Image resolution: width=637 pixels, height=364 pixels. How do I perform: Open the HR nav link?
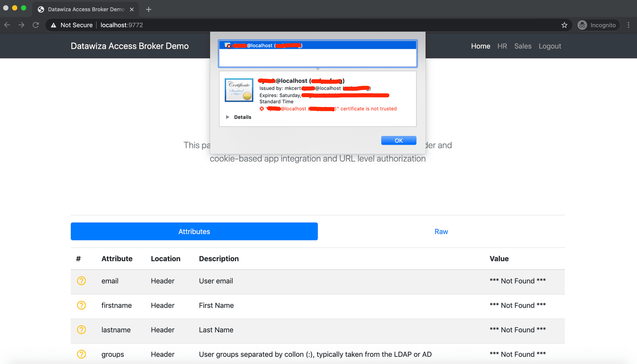pos(502,46)
